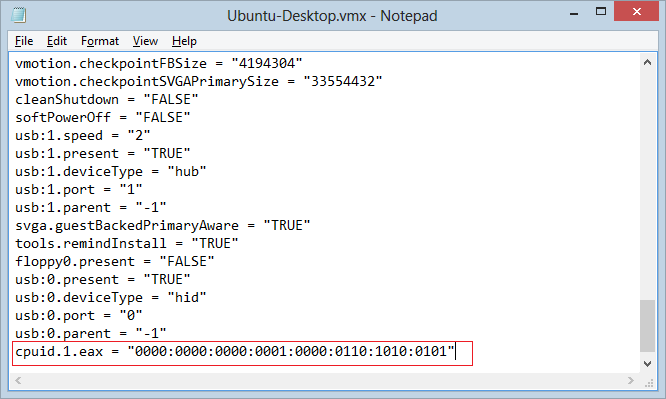This screenshot has width=666, height=399.
Task: Open the View menu
Action: point(145,41)
